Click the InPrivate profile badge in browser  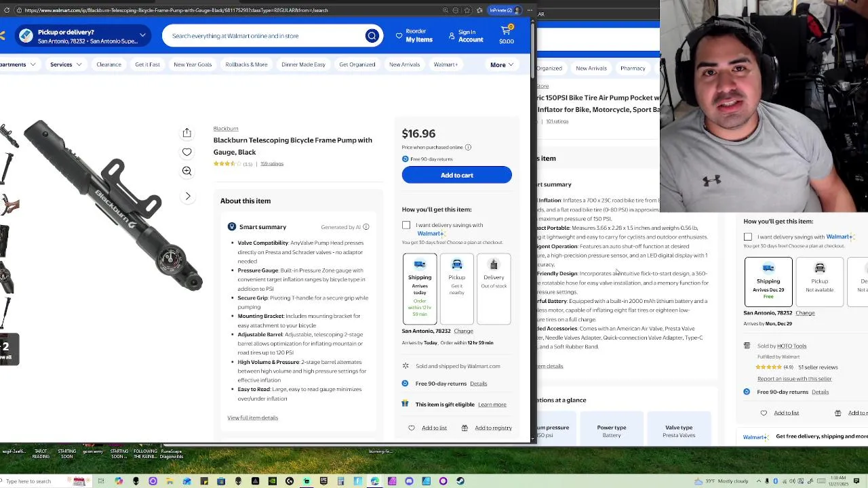click(x=505, y=10)
